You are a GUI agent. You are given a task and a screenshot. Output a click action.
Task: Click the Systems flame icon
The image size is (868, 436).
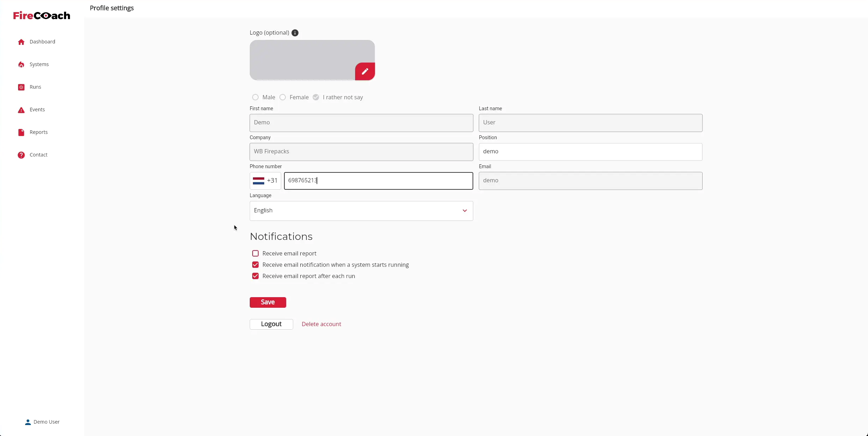(21, 65)
